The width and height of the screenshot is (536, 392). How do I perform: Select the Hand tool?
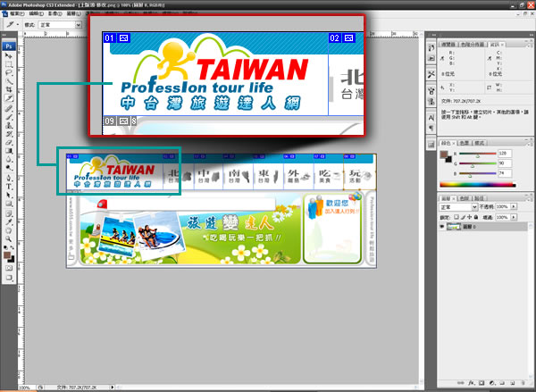[x=9, y=230]
